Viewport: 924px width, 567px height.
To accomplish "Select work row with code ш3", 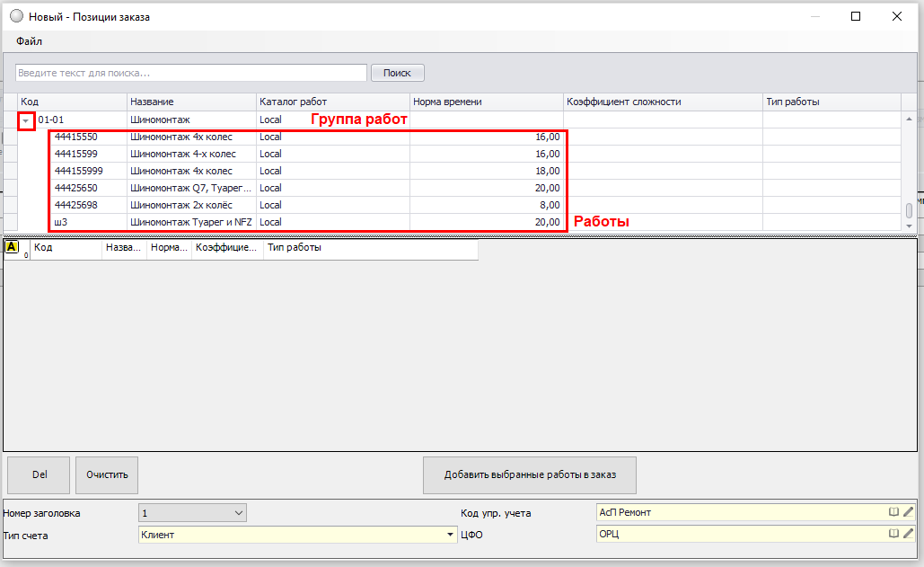I will [x=61, y=222].
